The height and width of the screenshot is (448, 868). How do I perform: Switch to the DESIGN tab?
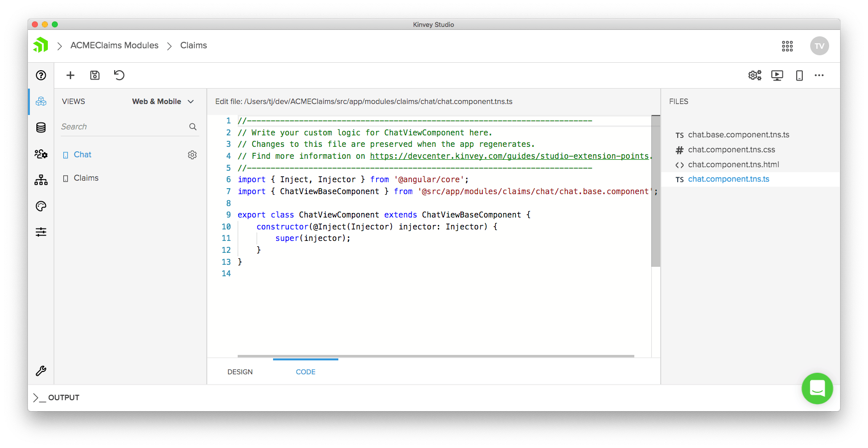[x=240, y=371]
